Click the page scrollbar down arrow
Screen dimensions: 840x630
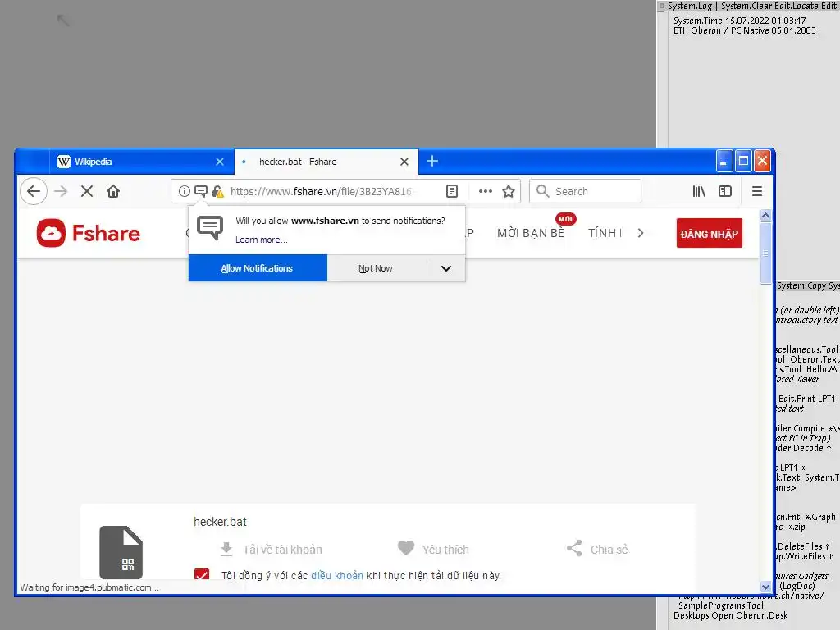point(765,587)
